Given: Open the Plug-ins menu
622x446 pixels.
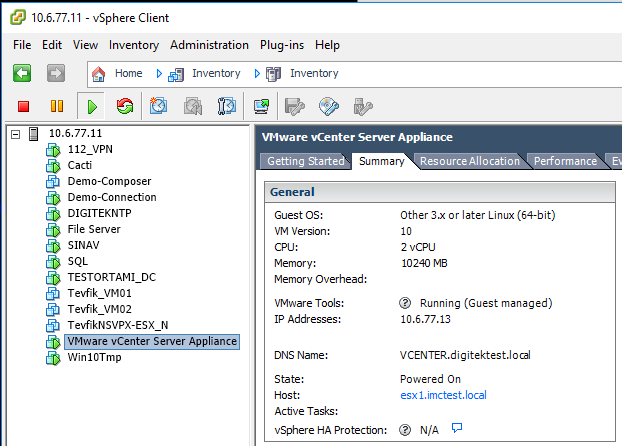Looking at the screenshot, I should 282,45.
